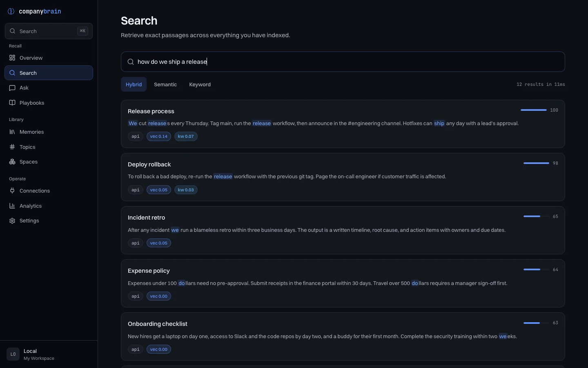Image resolution: width=588 pixels, height=368 pixels.
Task: Click the kw 0.07 tag
Action: point(186,137)
